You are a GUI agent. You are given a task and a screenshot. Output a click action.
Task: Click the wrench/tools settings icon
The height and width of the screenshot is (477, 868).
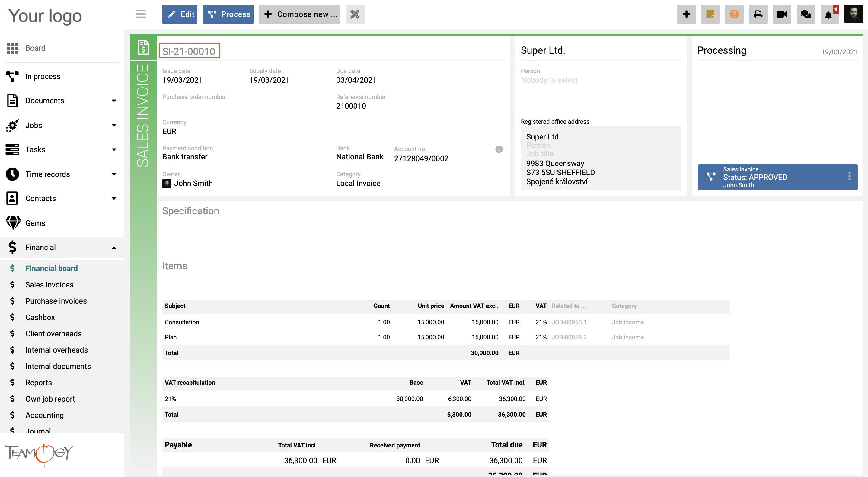(x=355, y=14)
